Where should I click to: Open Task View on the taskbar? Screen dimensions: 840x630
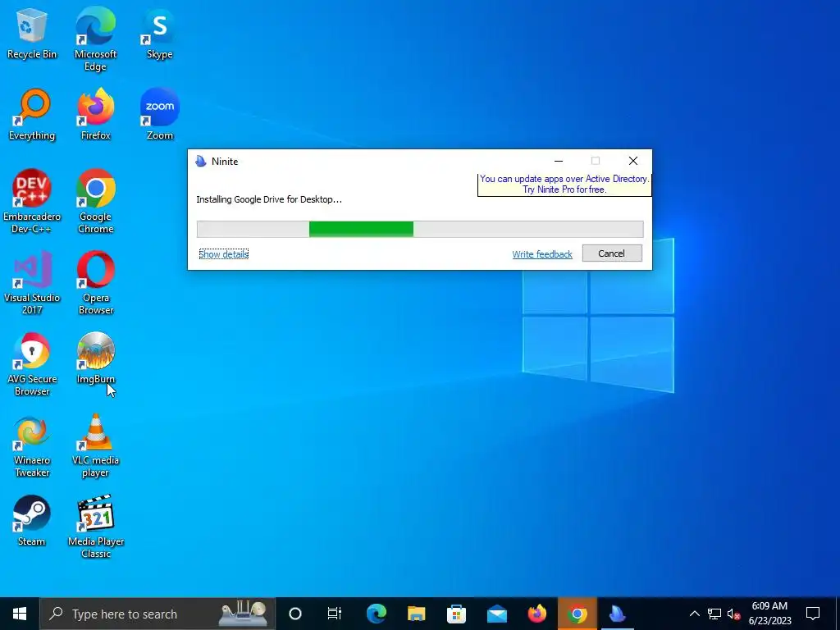click(335, 614)
